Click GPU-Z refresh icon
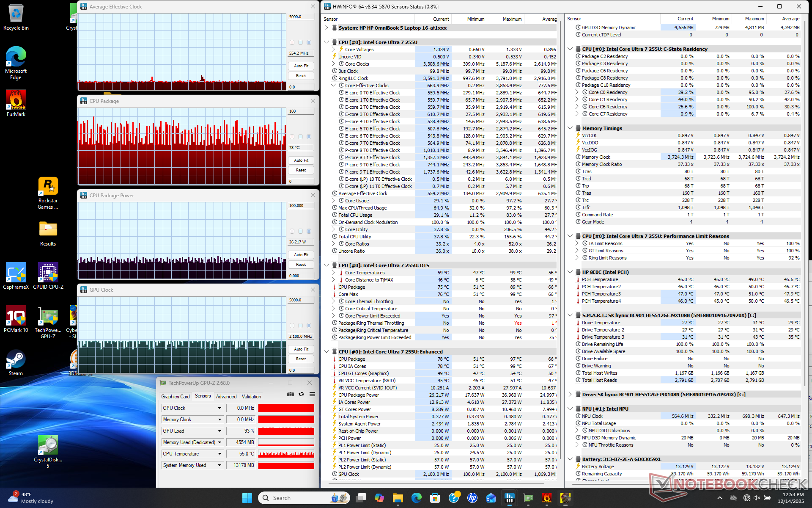 coord(301,394)
